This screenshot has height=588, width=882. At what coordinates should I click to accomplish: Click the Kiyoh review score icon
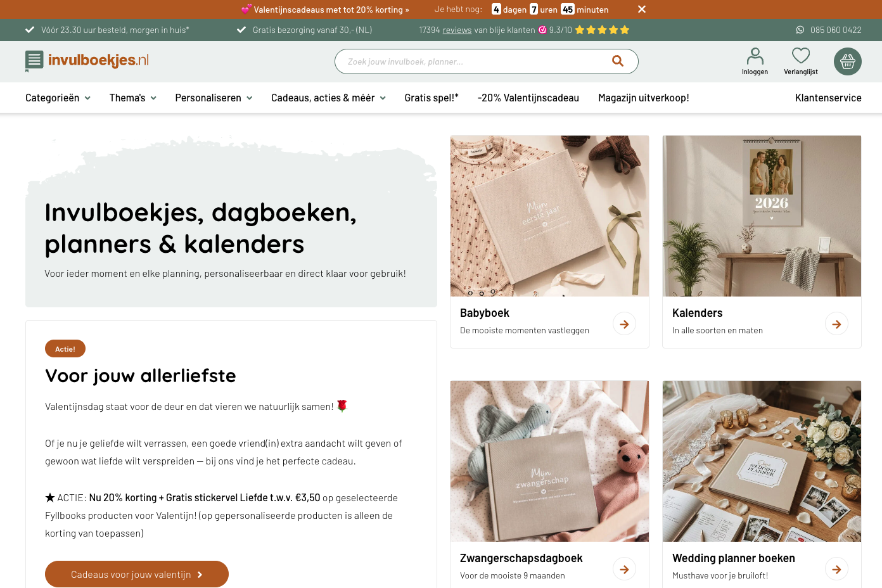click(542, 30)
